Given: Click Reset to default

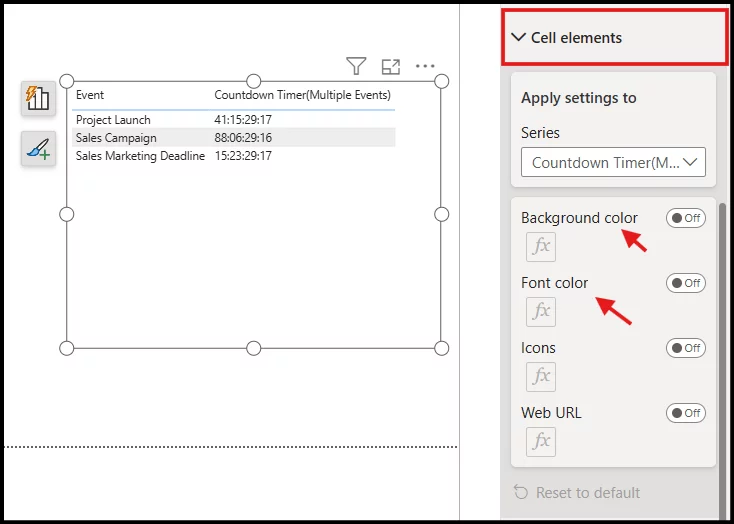Looking at the screenshot, I should tap(577, 493).
